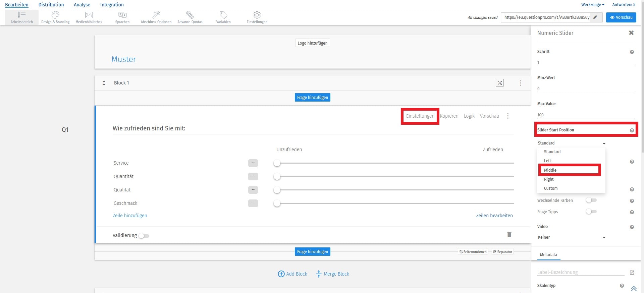
Task: Click the Block 1 shuffle randomize icon
Action: (500, 83)
